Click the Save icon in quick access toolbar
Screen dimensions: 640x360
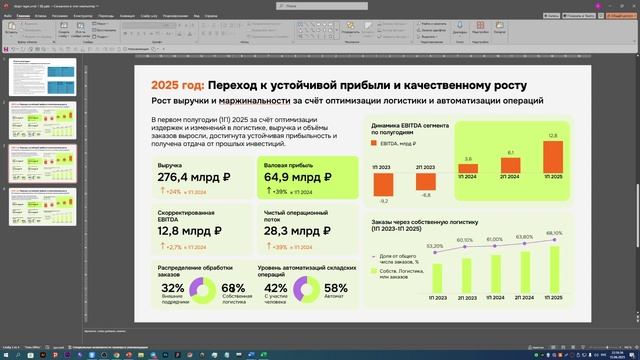6,49
